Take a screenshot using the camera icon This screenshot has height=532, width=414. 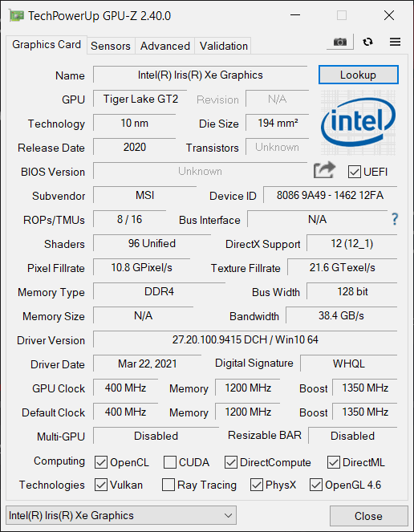pos(339,42)
